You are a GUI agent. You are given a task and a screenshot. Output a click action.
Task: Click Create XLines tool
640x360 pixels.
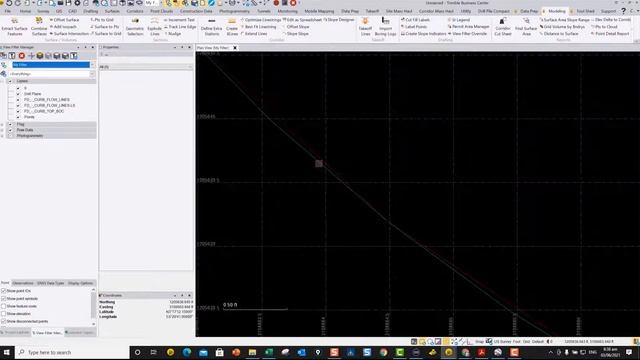232,27
